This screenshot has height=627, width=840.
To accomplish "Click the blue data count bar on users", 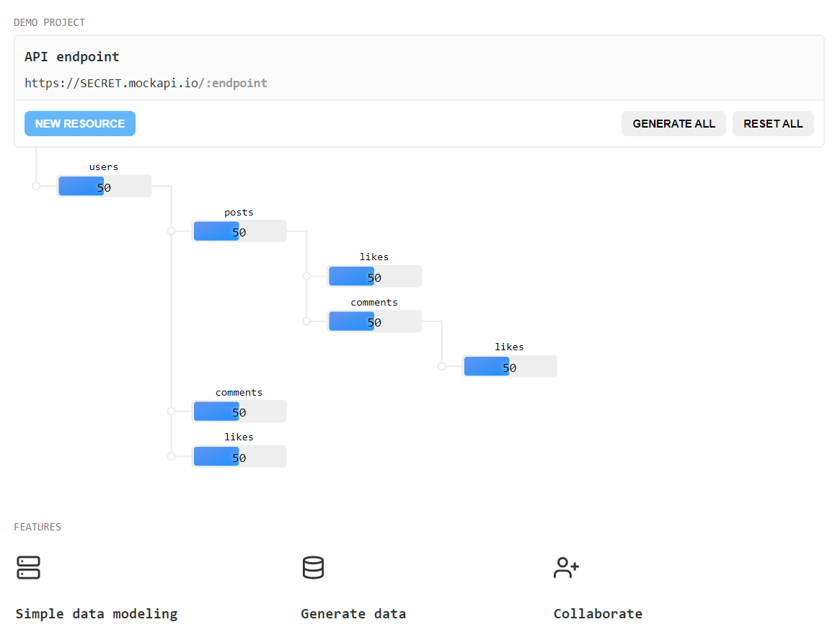I will point(81,186).
